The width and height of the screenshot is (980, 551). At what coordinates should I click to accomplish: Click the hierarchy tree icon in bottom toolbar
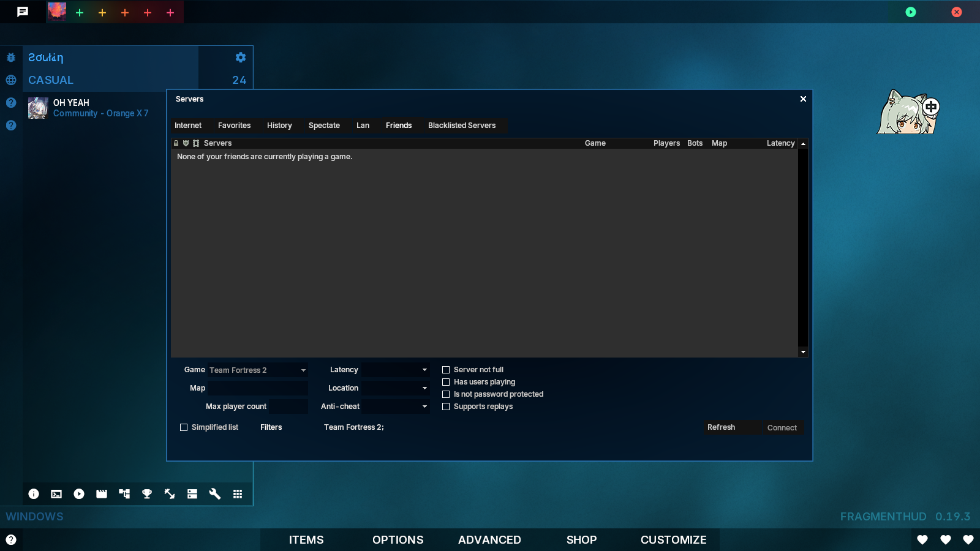(x=124, y=494)
